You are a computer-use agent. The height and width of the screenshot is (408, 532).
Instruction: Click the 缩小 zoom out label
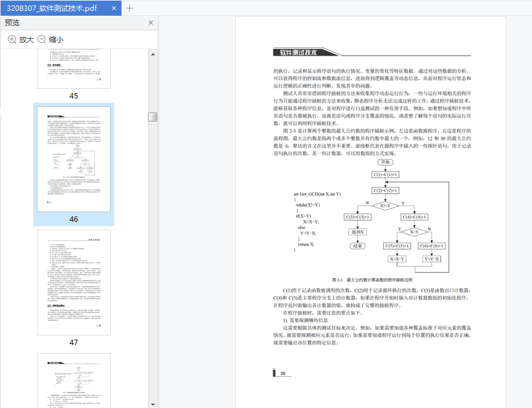coord(56,40)
